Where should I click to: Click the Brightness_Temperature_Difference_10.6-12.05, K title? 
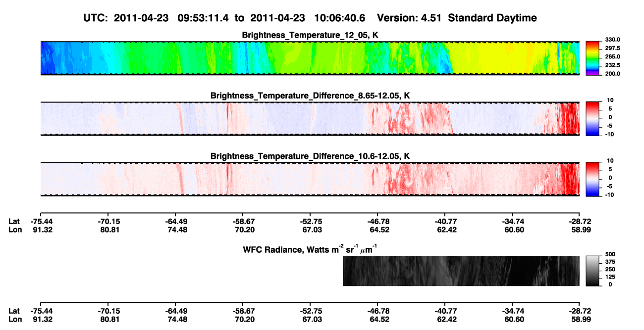click(310, 156)
